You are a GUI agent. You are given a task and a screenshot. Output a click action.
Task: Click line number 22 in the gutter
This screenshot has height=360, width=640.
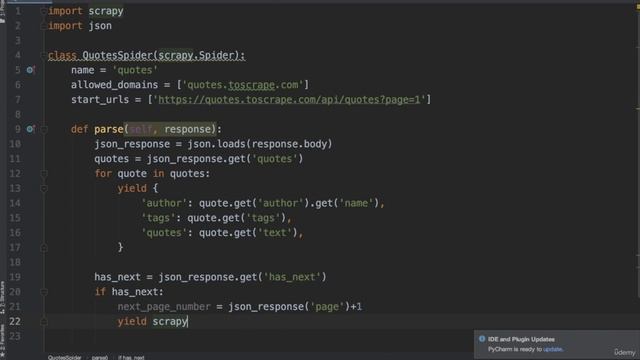pos(15,322)
